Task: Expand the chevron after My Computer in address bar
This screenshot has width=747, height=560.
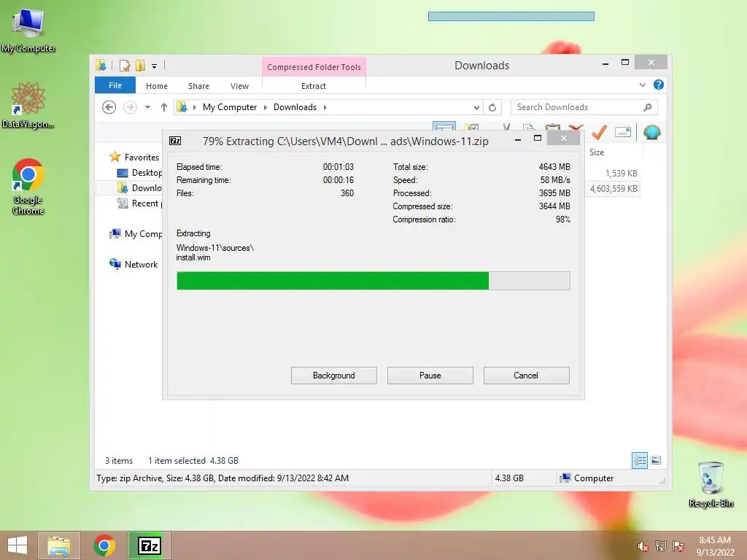Action: point(266,107)
